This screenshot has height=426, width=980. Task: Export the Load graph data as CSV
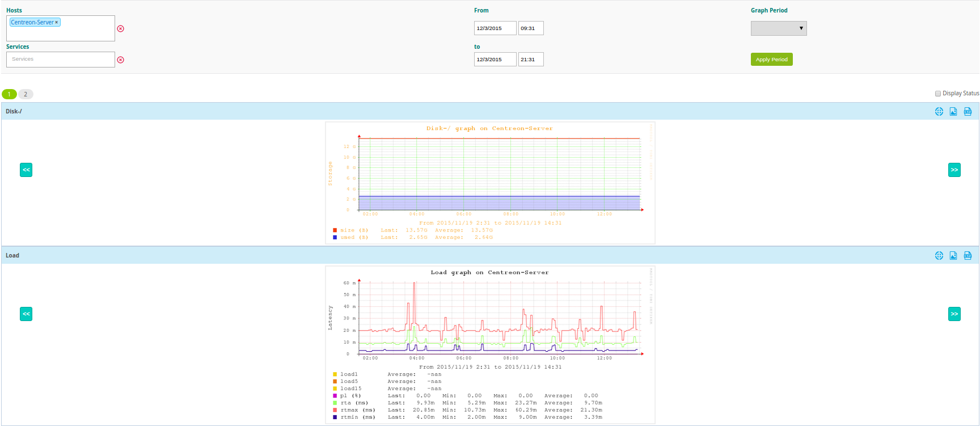coord(968,256)
